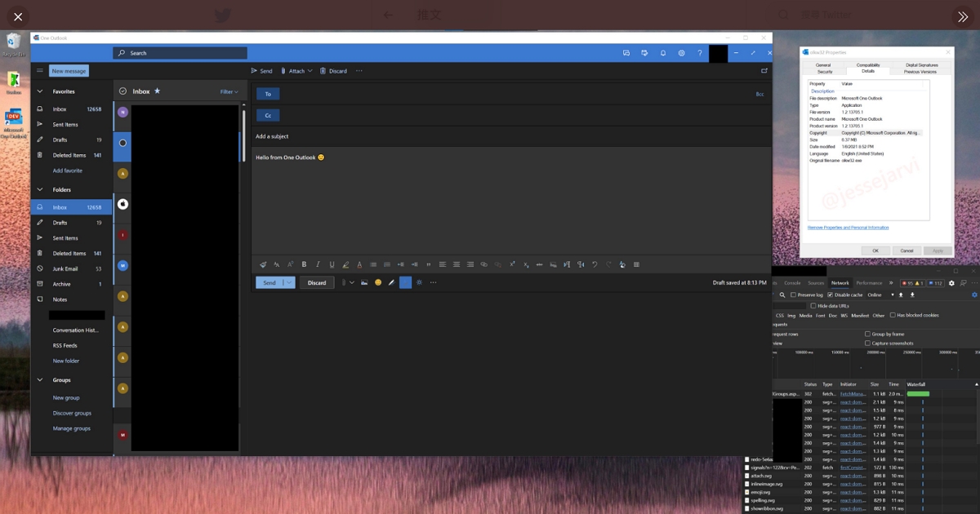980x514 pixels.
Task: Open Outlook settings gear
Action: click(x=681, y=53)
